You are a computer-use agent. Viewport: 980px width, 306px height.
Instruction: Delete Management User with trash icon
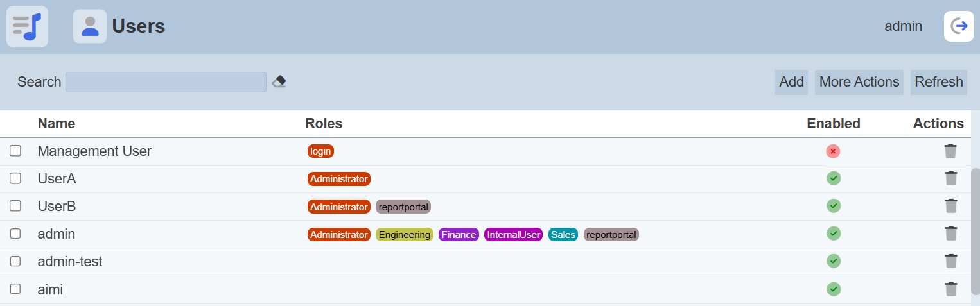pos(950,151)
